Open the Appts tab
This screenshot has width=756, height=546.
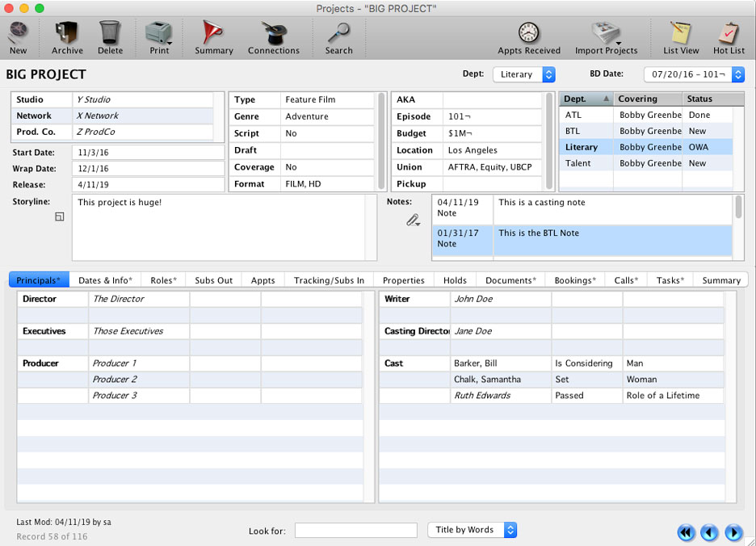click(262, 280)
